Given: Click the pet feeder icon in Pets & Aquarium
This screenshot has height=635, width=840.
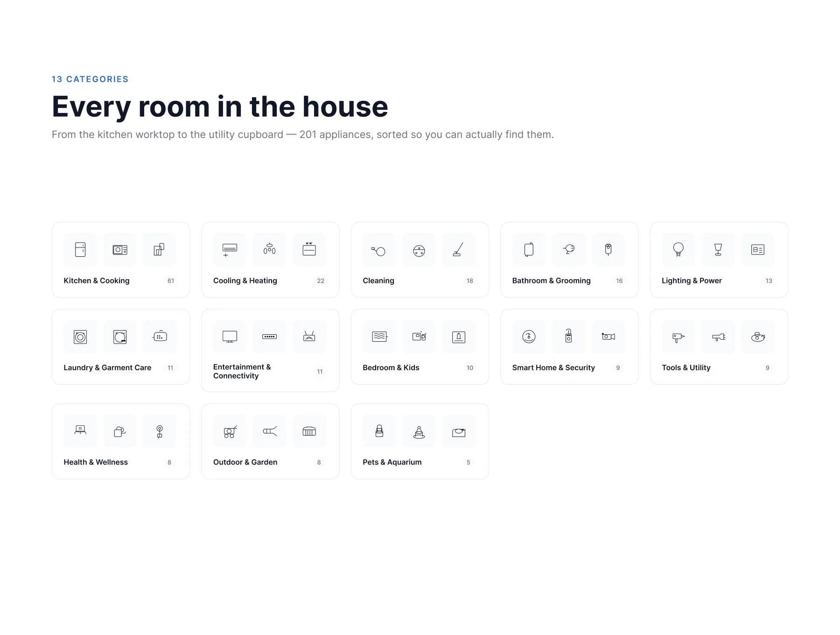Looking at the screenshot, I should tap(379, 431).
